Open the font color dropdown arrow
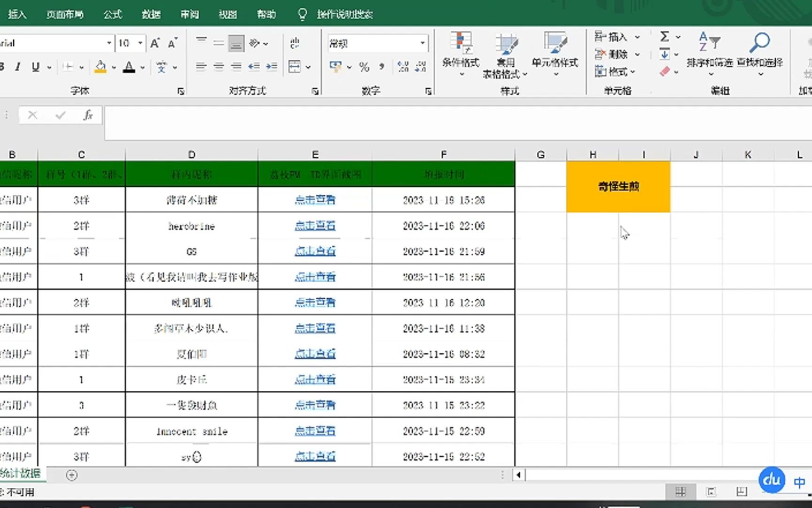 point(142,68)
